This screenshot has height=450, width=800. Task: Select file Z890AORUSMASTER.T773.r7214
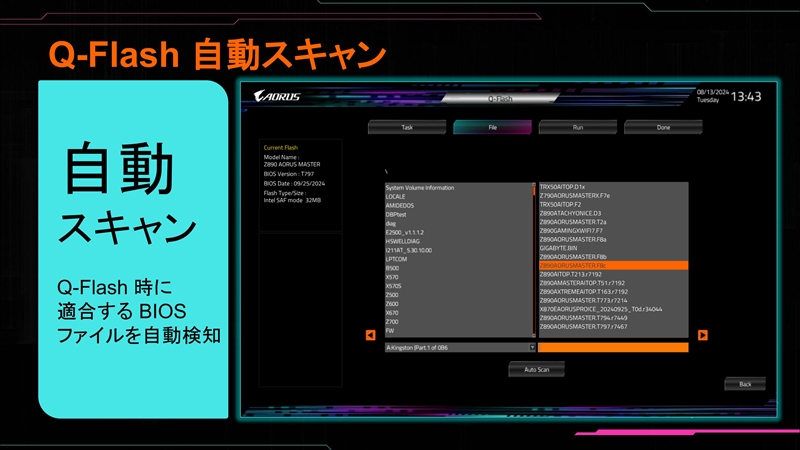(584, 301)
